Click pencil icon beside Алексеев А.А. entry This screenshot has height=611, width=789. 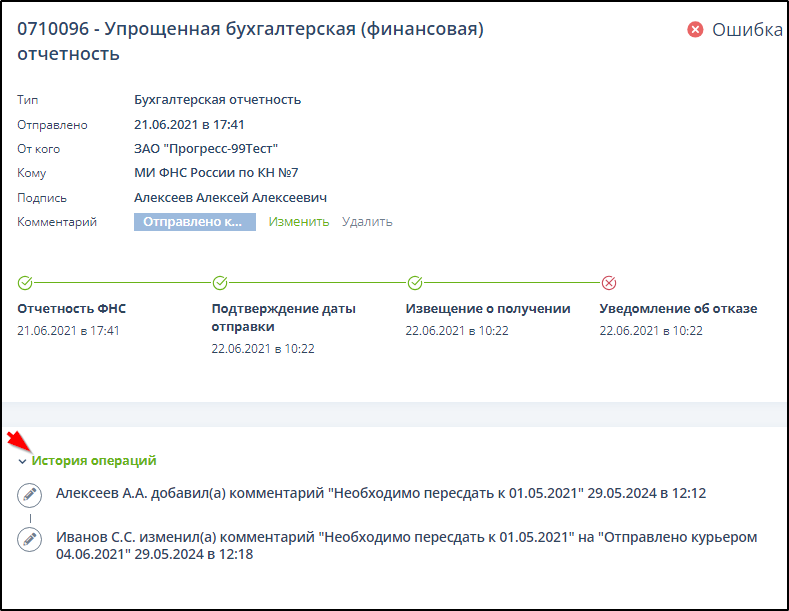pos(30,494)
